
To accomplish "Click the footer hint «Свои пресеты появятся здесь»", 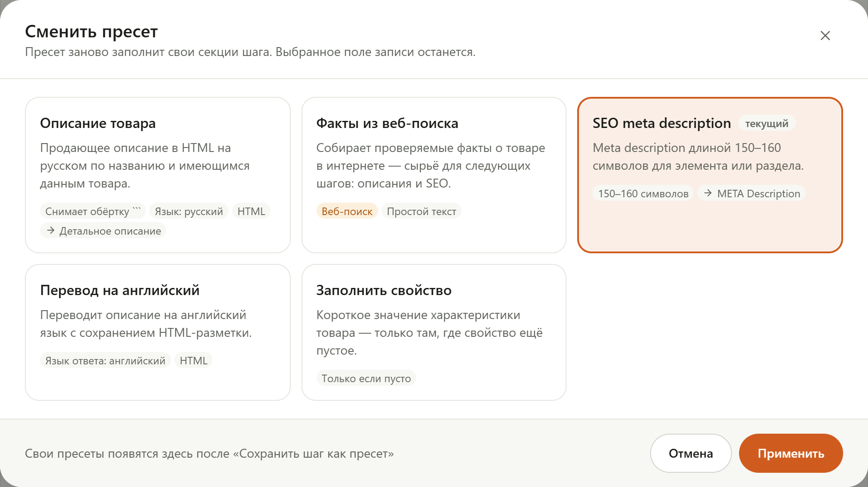I will (x=209, y=453).
